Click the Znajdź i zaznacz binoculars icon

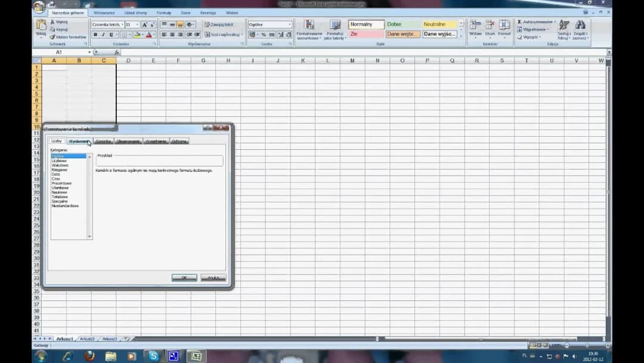tap(580, 27)
